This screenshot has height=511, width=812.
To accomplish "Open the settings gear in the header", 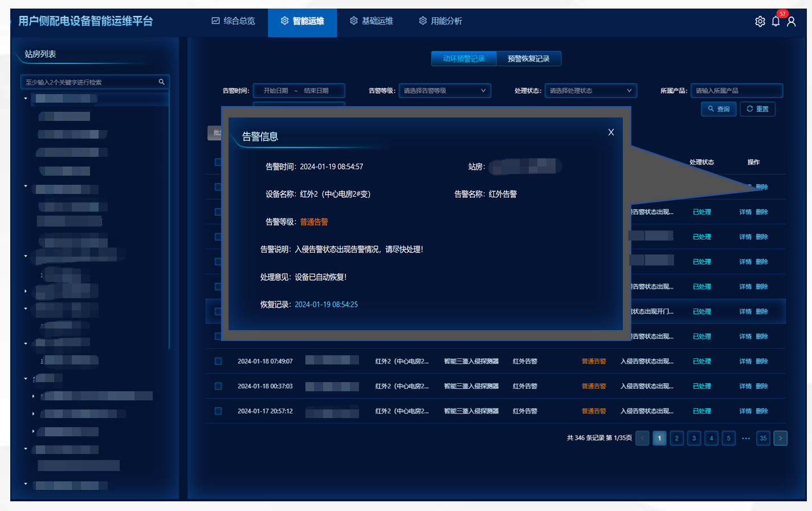I will 760,22.
